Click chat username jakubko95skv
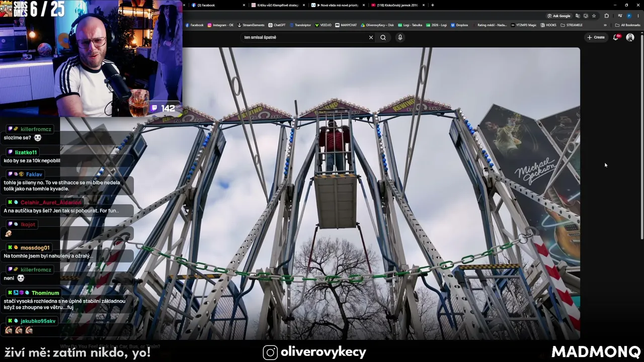 [38, 321]
